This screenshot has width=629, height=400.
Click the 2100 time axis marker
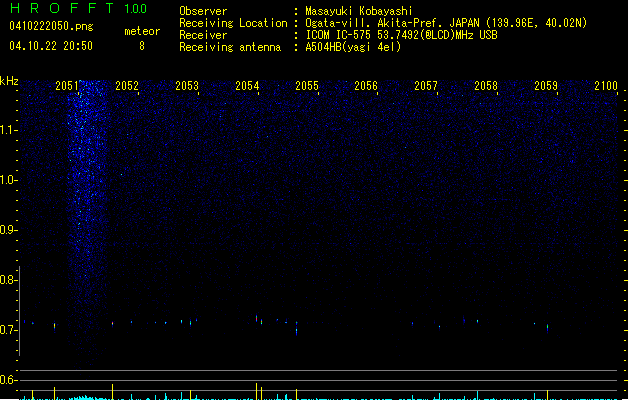(x=606, y=86)
